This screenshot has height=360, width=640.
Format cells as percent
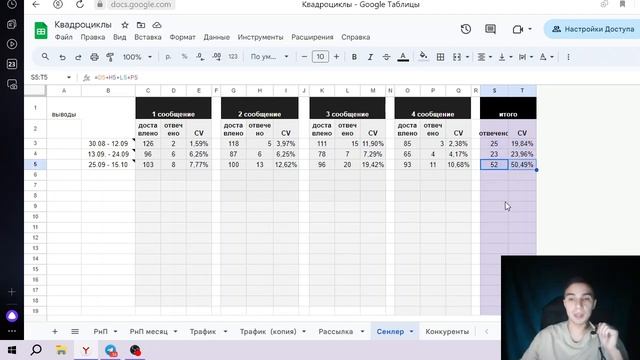click(x=184, y=57)
